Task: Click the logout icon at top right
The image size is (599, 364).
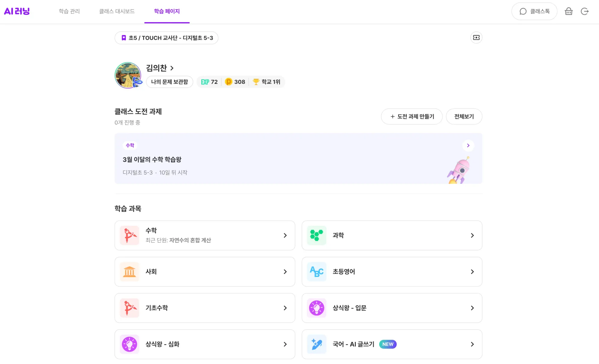Action: 585,11
